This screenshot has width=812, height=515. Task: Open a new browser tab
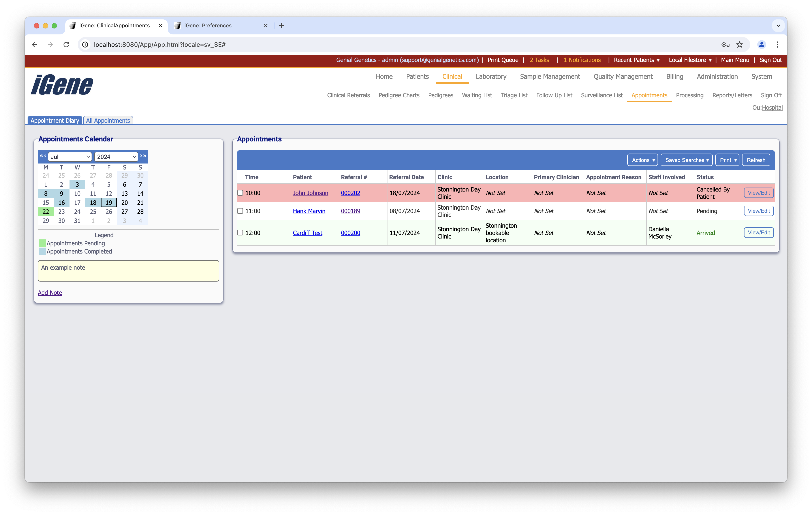[282, 26]
